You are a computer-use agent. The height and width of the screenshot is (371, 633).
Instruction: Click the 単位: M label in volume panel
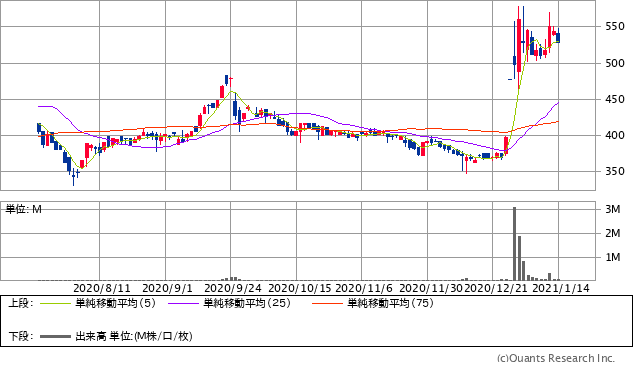pos(23,210)
